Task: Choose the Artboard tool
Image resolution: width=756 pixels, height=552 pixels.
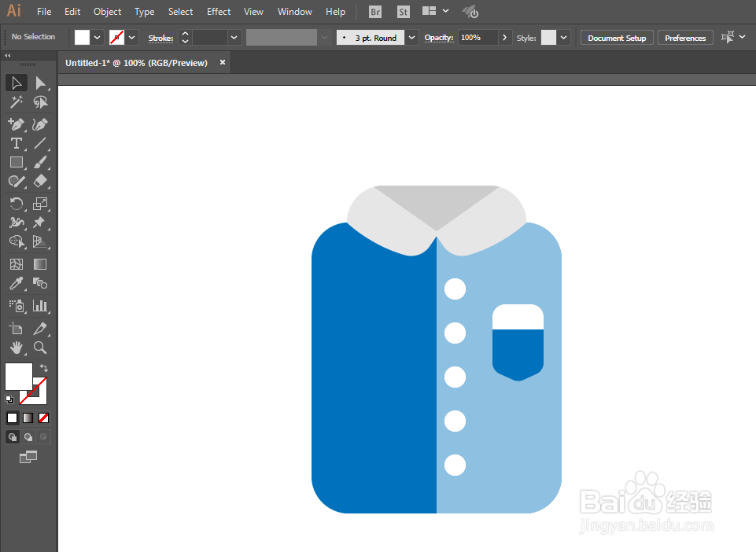Action: click(17, 329)
